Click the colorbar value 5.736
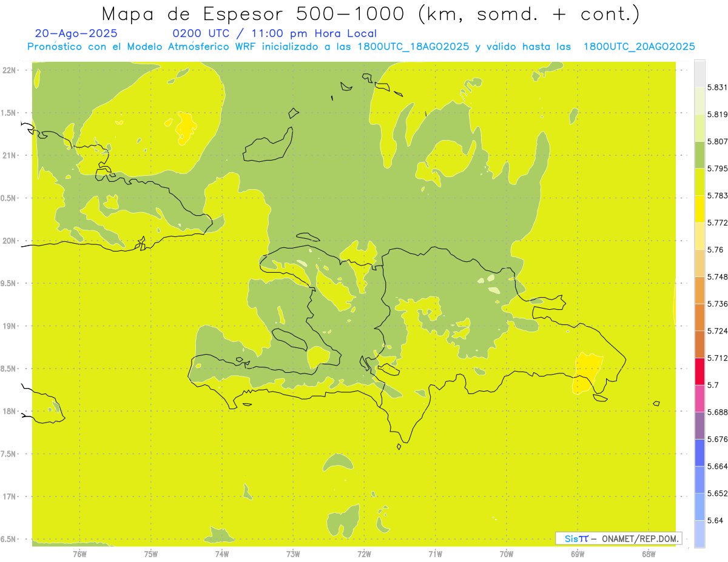The image size is (728, 562). 717,304
